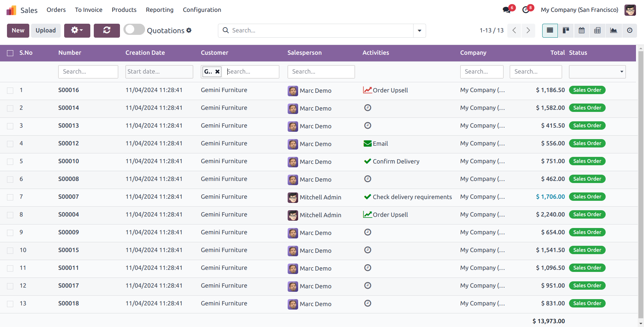
Task: Open the Orders menu
Action: pos(56,10)
